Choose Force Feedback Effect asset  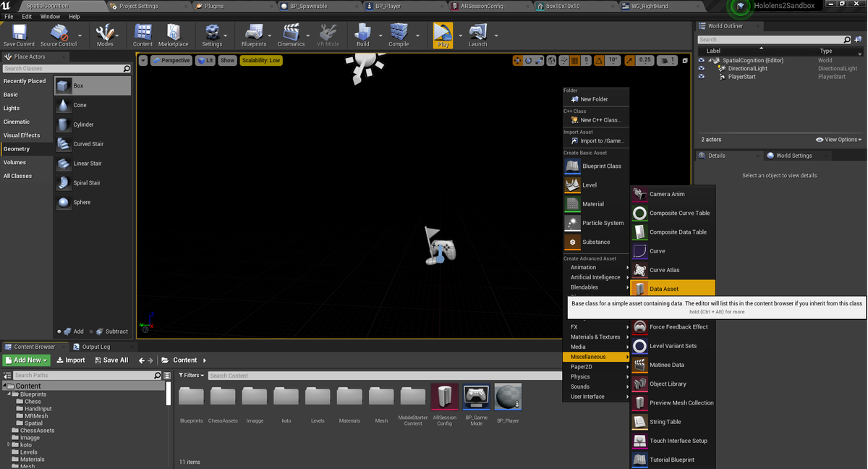(x=673, y=327)
